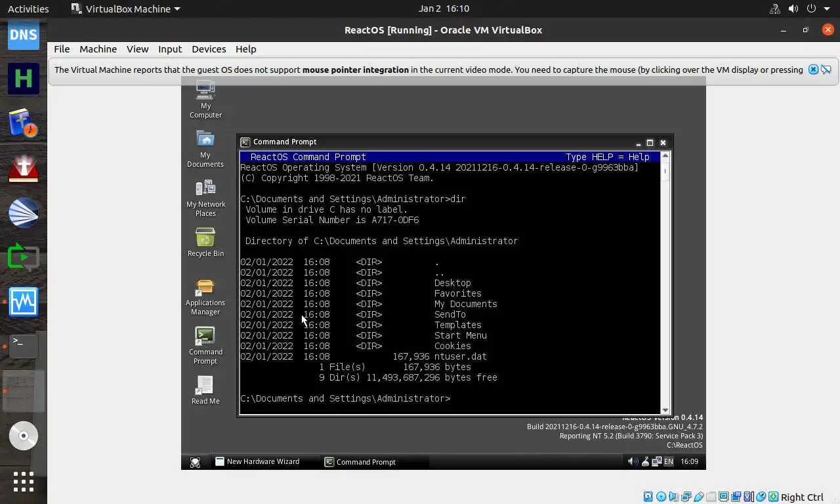Click the Command Prompt title bar system icon
Screen dimensions: 840x504
pyautogui.click(x=245, y=142)
